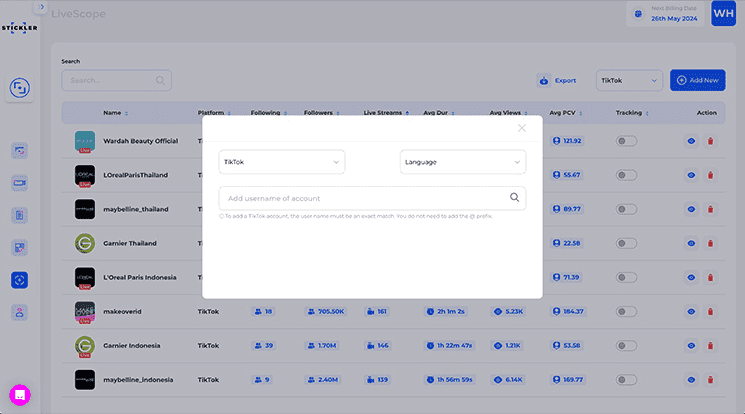Type in the Add username of account field
The width and height of the screenshot is (745, 414).
coord(360,198)
